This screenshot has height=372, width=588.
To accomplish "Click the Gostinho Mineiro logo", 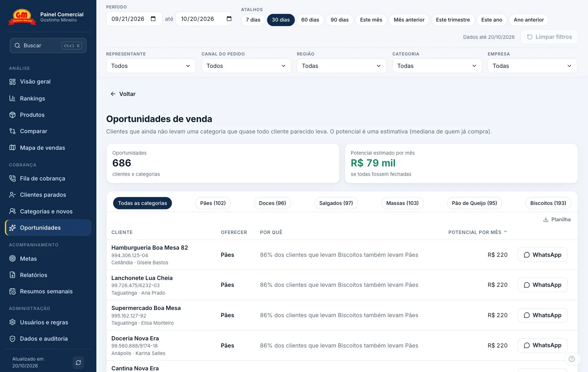I will 22,17.
